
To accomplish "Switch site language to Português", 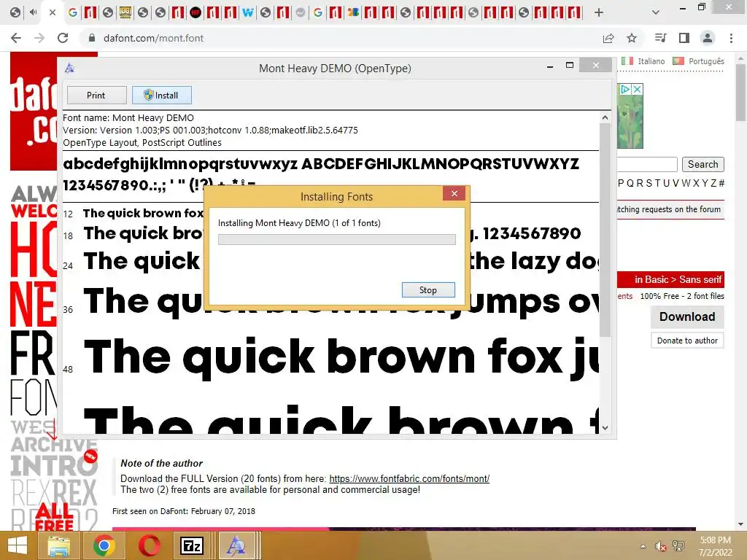I will 698,61.
